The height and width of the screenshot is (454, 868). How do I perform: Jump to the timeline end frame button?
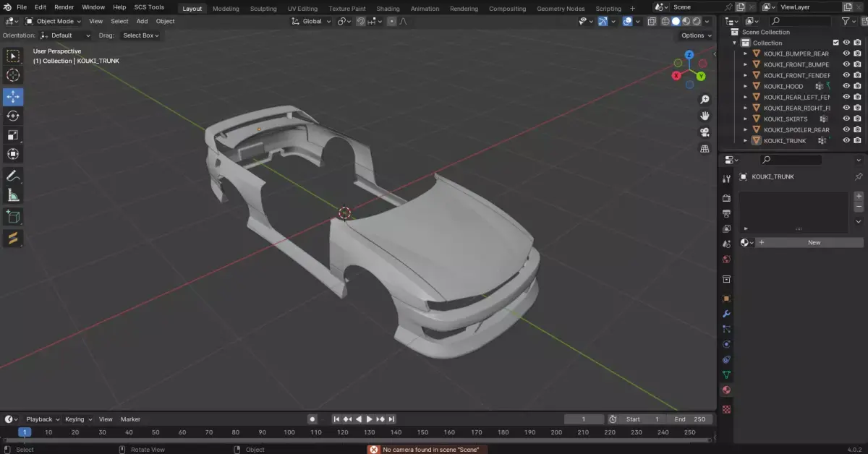[x=391, y=419]
